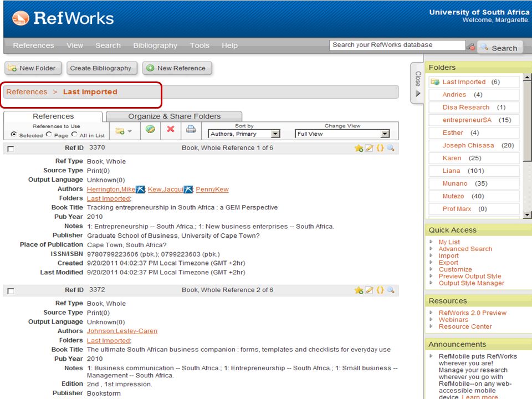
Task: Click the RefWorks logo icon
Action: 21,18
